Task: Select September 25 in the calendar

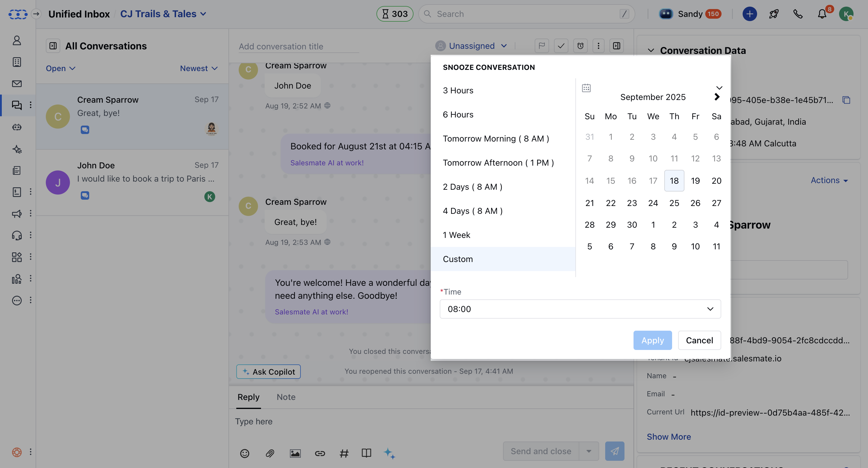Action: tap(674, 203)
